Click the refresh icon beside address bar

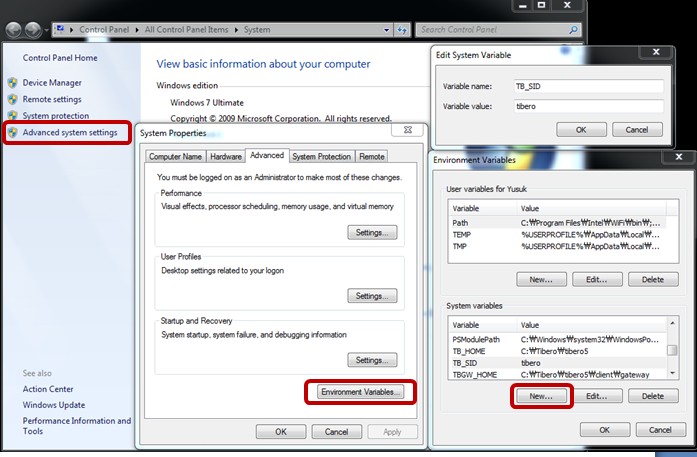point(402,30)
